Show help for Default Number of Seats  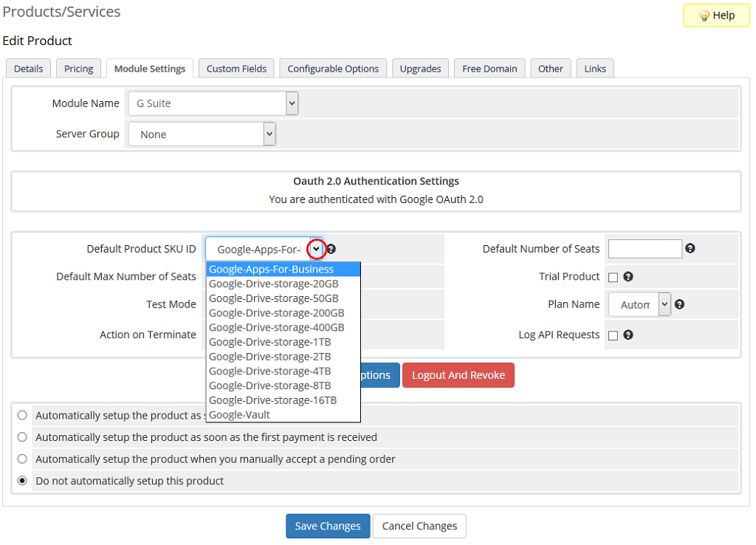(x=690, y=248)
